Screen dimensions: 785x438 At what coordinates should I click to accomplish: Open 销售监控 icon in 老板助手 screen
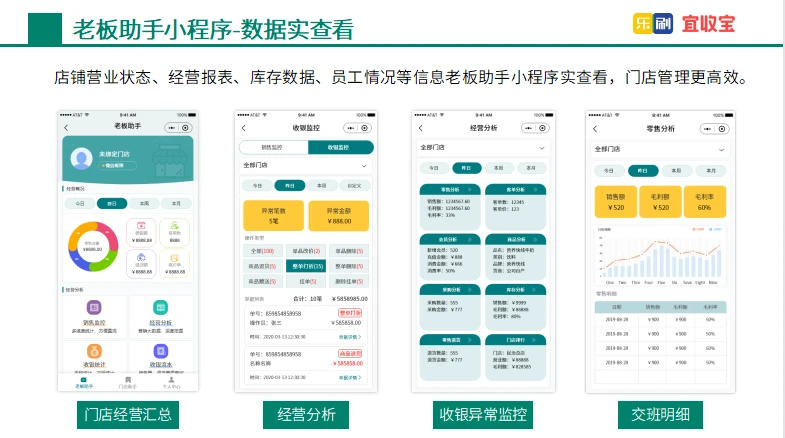click(95, 307)
